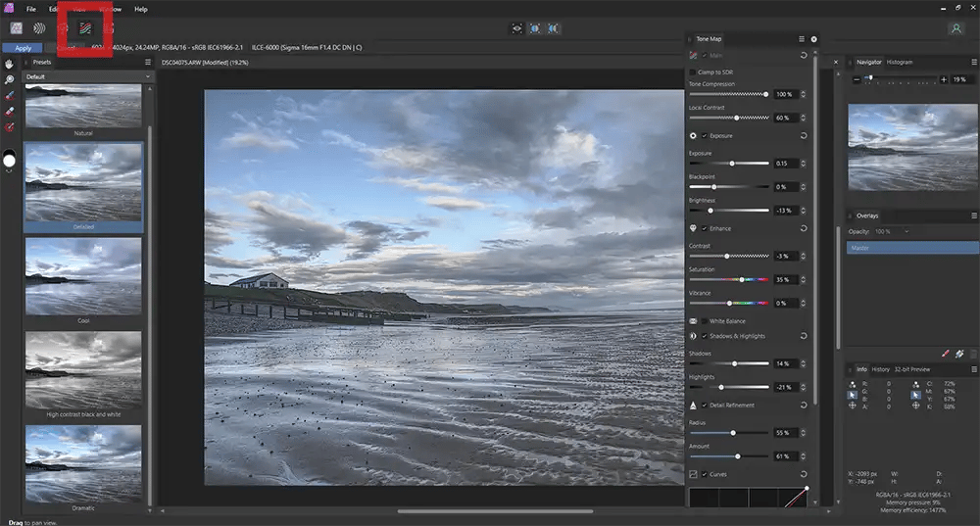Open the Overlays Opacity dropdown

click(892, 232)
